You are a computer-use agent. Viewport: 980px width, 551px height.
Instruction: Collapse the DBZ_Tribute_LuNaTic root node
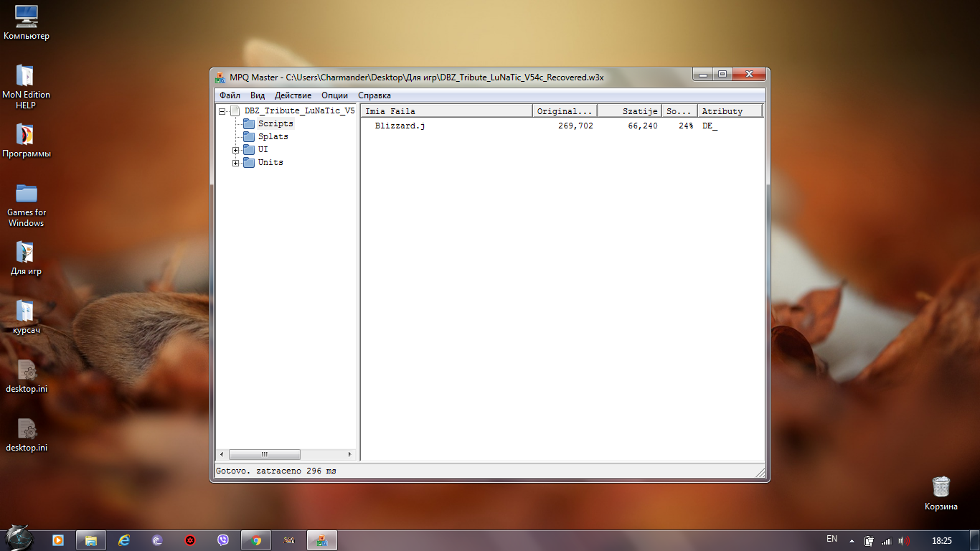(222, 111)
